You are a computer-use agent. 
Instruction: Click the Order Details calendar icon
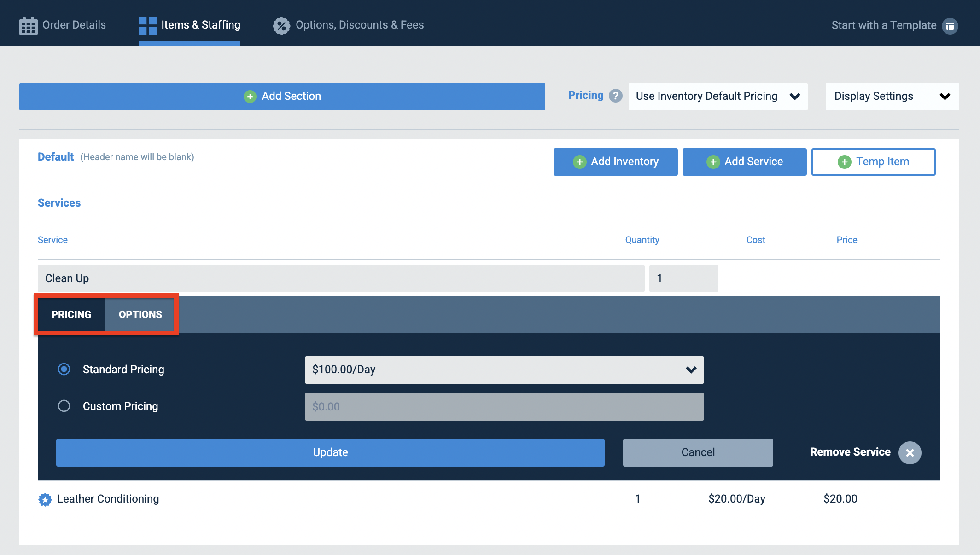[x=28, y=25]
